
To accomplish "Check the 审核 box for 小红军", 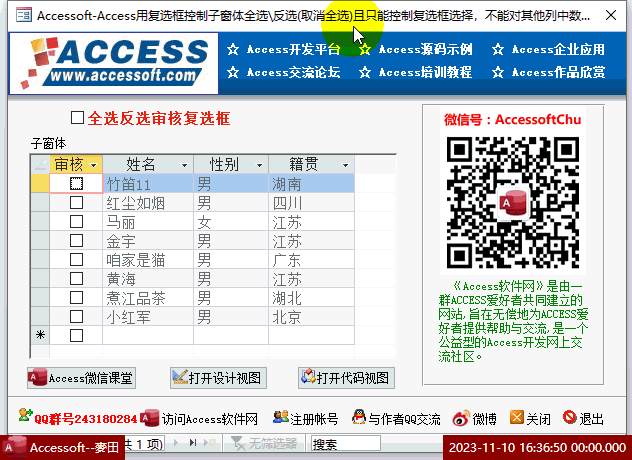I will point(76,316).
